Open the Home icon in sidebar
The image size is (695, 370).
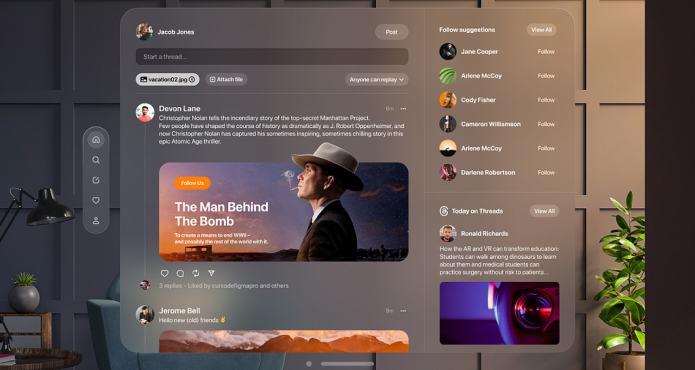coord(96,140)
